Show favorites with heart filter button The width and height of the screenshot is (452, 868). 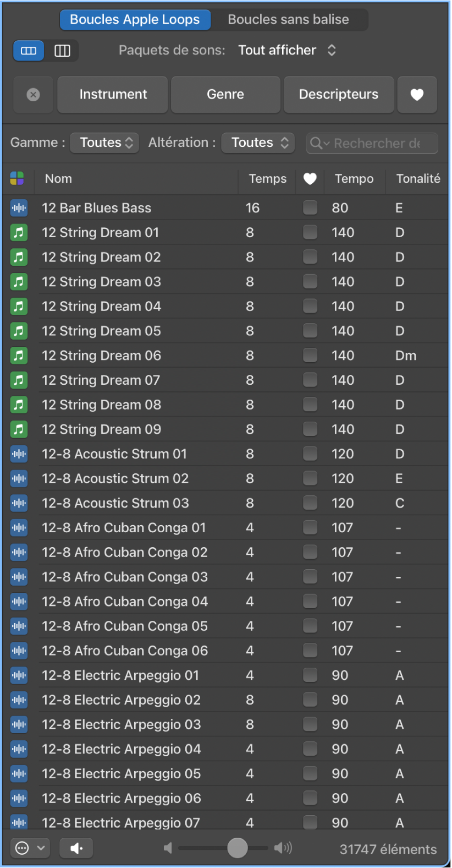417,95
